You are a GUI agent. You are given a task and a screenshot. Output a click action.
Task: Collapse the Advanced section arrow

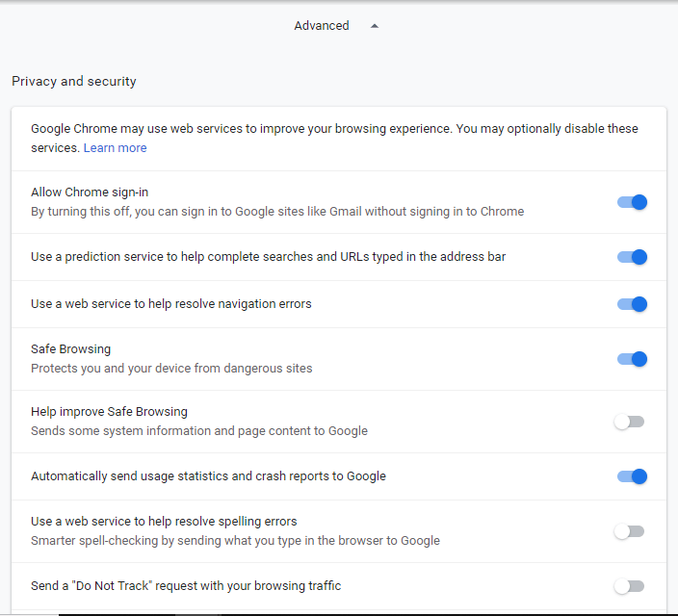[x=375, y=26]
